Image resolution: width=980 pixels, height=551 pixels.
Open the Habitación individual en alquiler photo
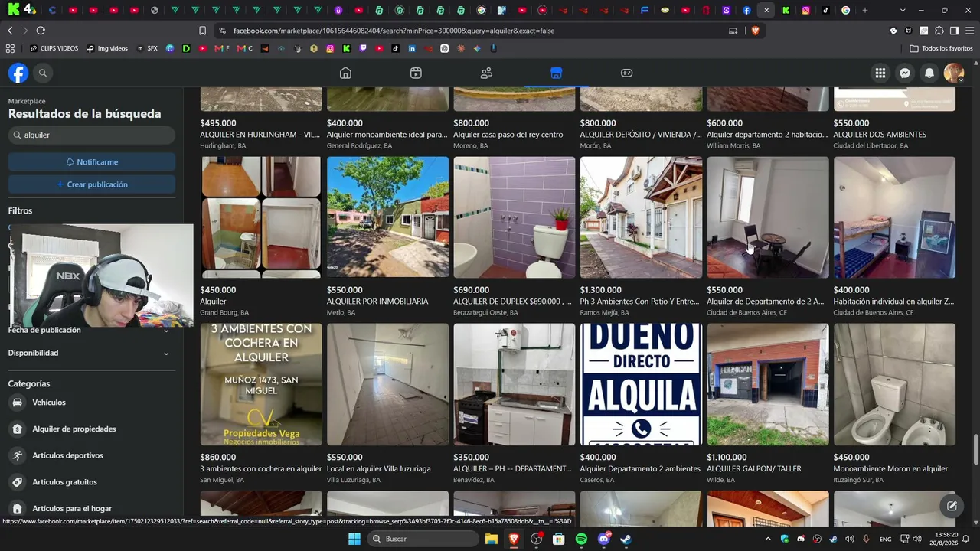coord(894,217)
